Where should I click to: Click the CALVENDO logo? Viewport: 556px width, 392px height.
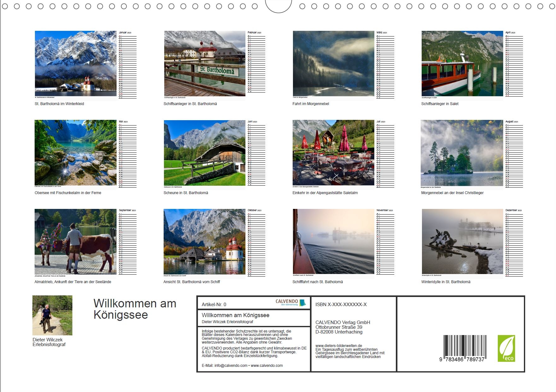[290, 303]
